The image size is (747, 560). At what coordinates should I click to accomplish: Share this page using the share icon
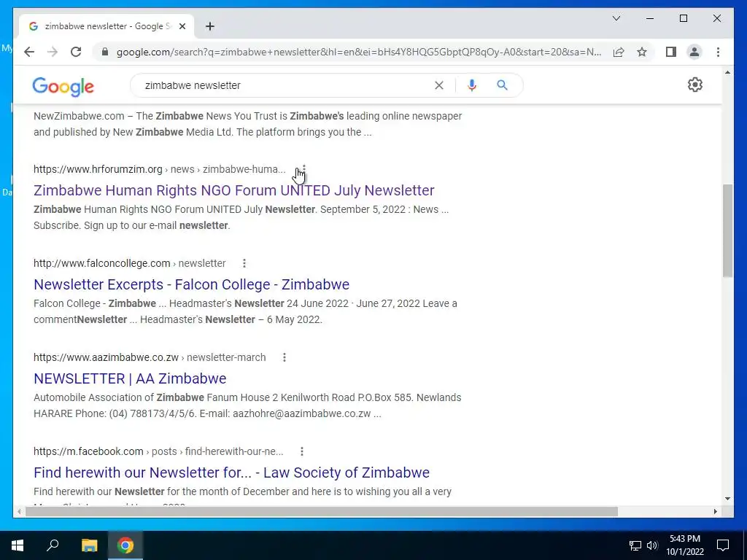coord(619,52)
